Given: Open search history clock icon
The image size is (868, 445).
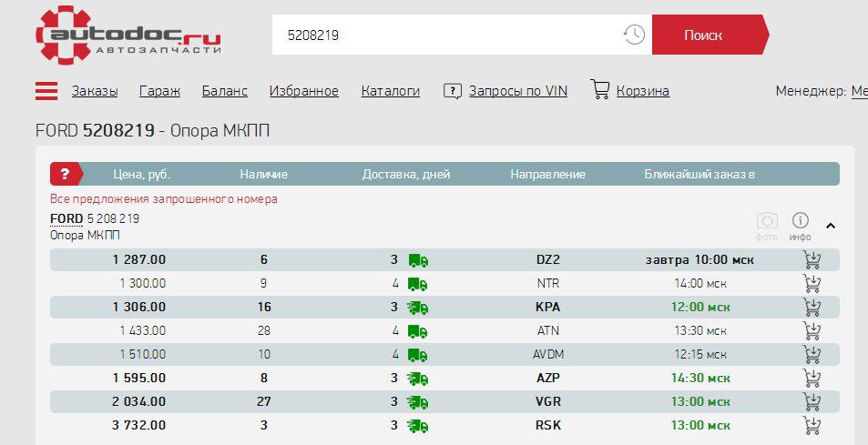Looking at the screenshot, I should 634,35.
